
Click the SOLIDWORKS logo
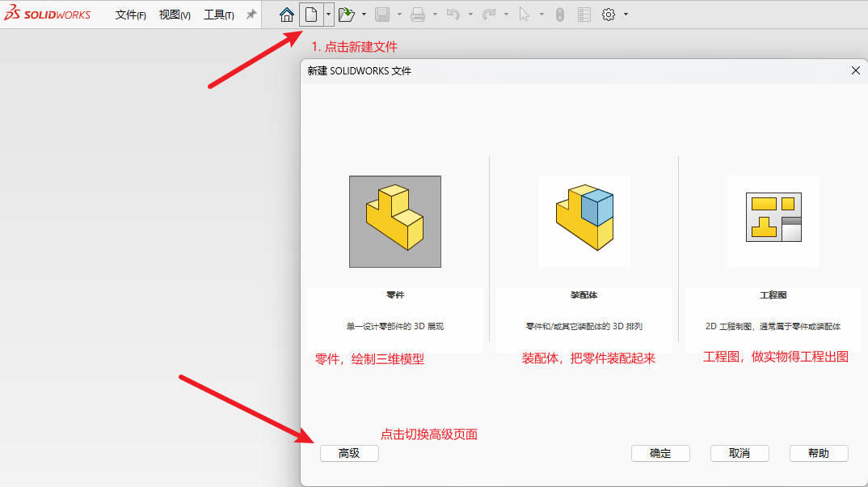47,14
